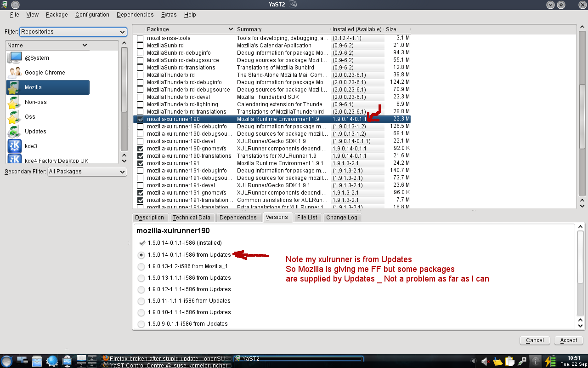Click the Updates repository icon
Image resolution: width=588 pixels, height=368 pixels.
[15, 131]
